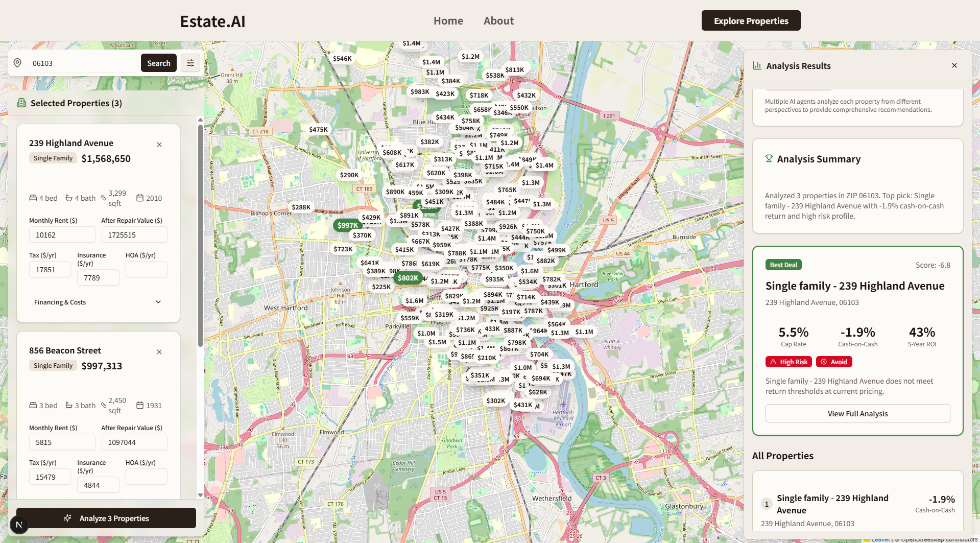
Task: Click Single Family tag on 856 Beacon Street
Action: tap(53, 366)
